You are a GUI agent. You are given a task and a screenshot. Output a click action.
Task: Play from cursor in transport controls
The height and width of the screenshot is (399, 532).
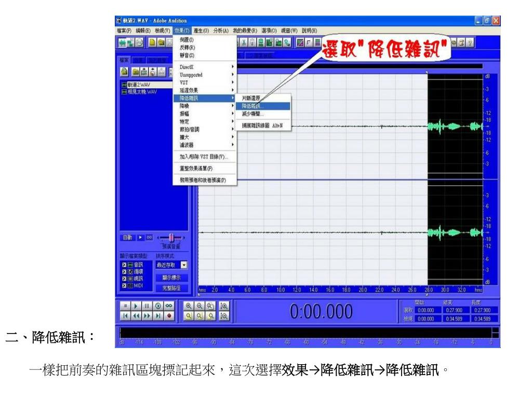pyautogui.click(x=136, y=306)
